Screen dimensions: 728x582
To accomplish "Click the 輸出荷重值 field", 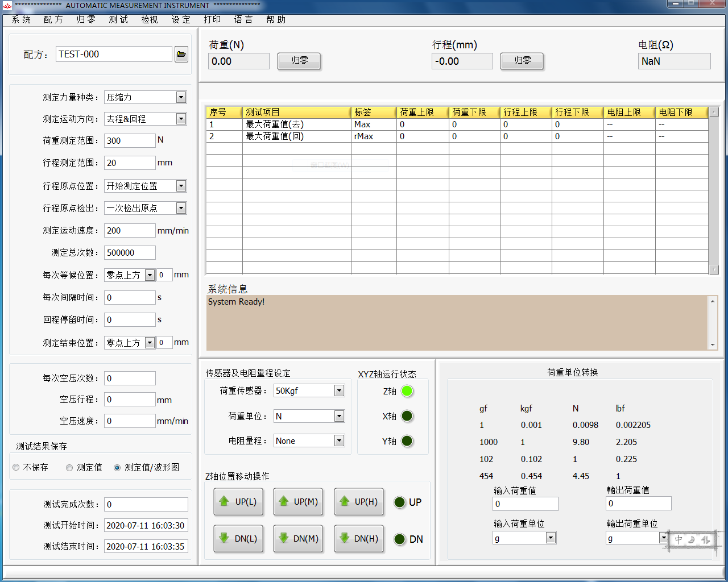I will 639,503.
